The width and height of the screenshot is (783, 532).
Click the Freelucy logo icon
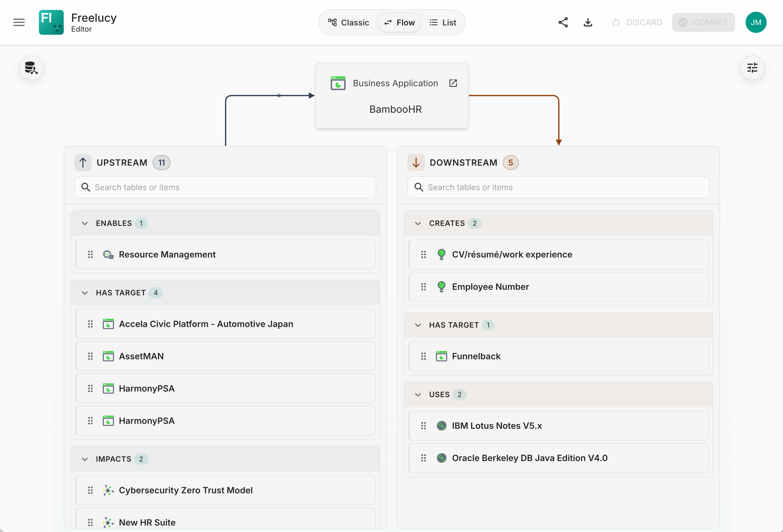pyautogui.click(x=51, y=22)
